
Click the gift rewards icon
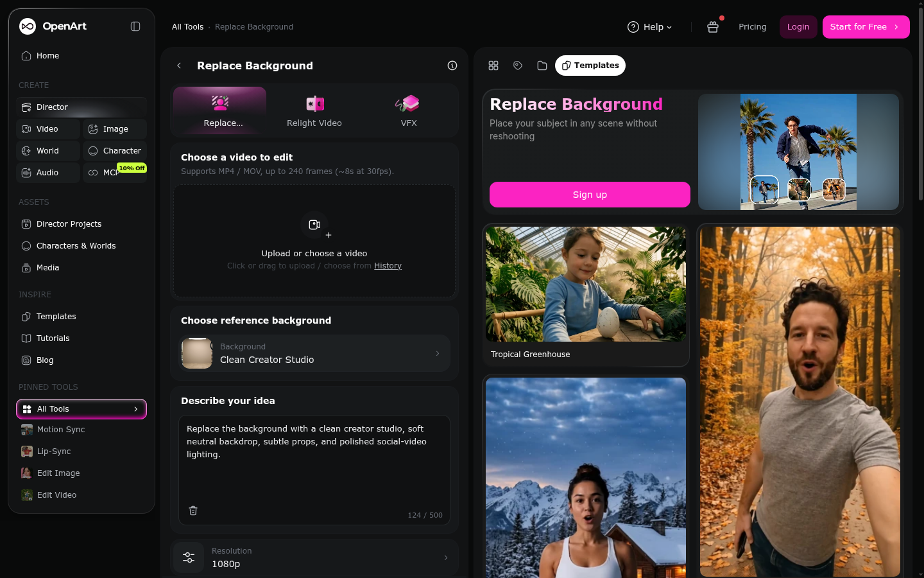(x=713, y=27)
